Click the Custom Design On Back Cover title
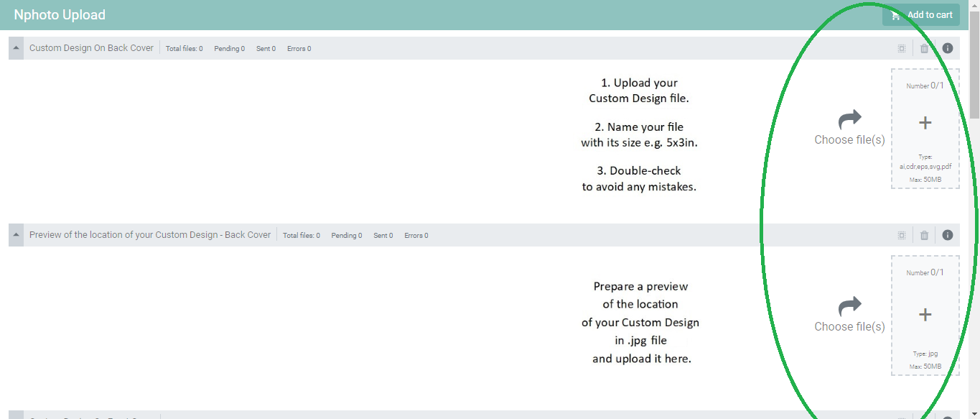 point(91,48)
